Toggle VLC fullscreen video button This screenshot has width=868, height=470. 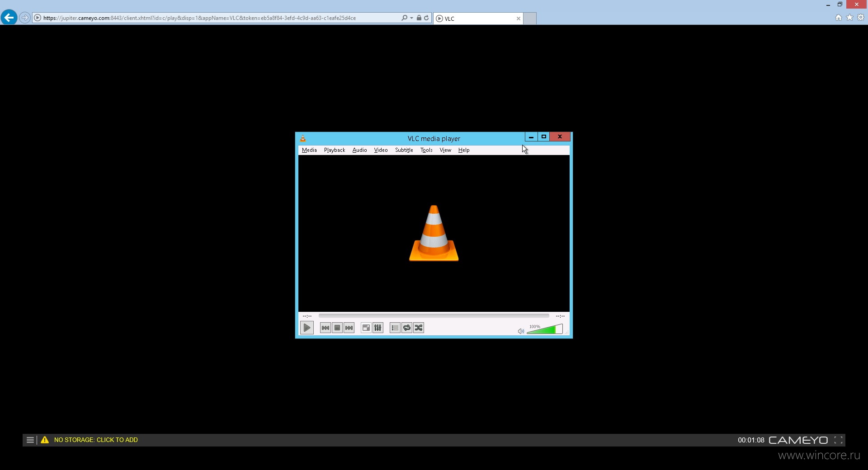tap(366, 328)
